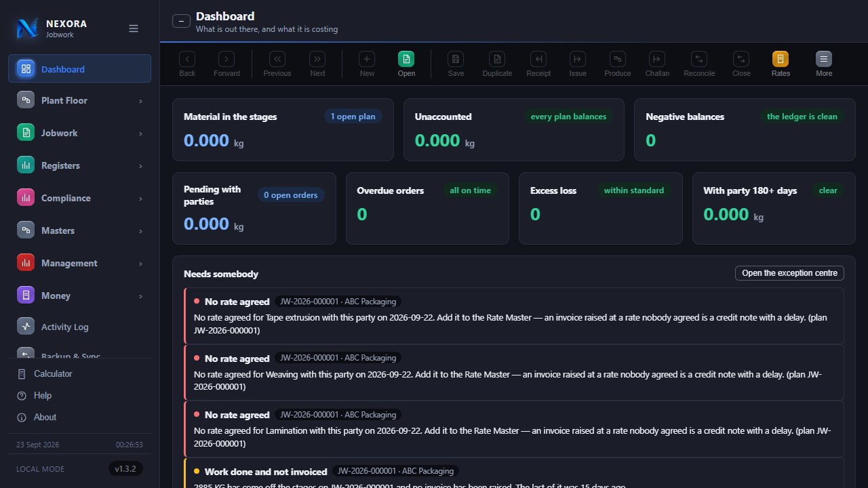
Task: Collapse the Dashboard header minus button
Action: click(181, 21)
